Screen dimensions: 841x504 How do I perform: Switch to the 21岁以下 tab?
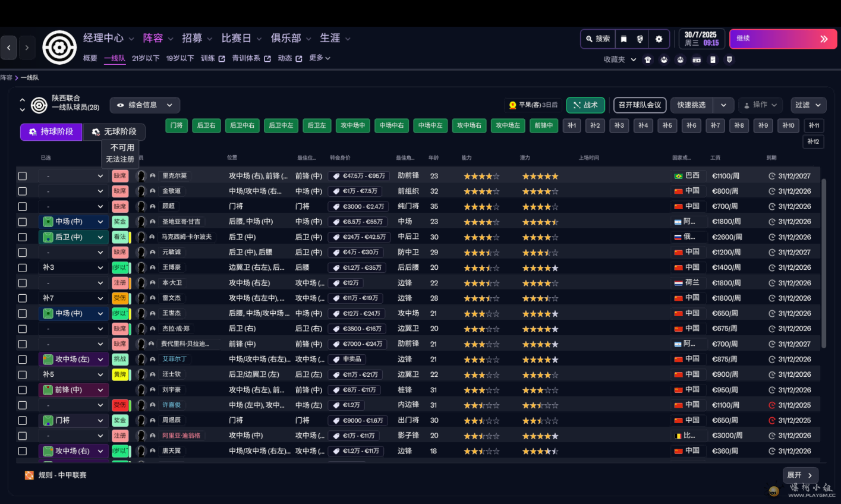click(x=146, y=58)
